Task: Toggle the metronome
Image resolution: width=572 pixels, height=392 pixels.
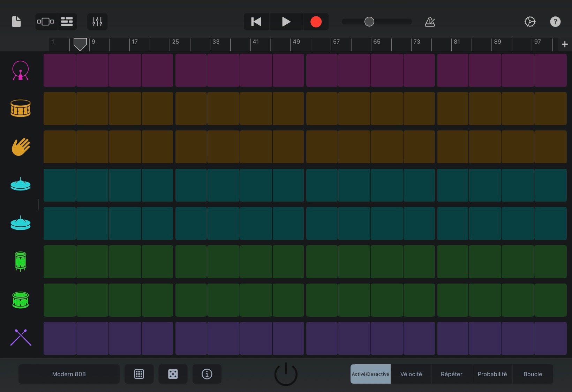Action: (430, 22)
